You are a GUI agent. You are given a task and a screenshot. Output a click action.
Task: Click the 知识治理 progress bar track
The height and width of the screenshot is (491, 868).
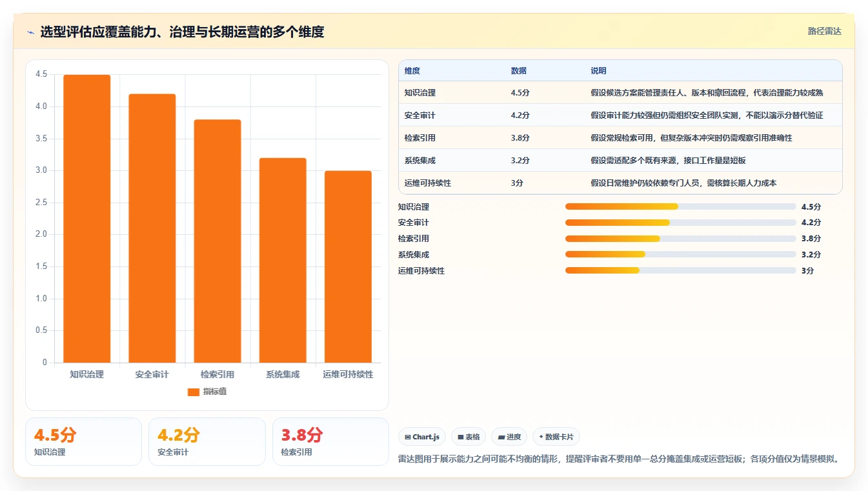(x=680, y=206)
